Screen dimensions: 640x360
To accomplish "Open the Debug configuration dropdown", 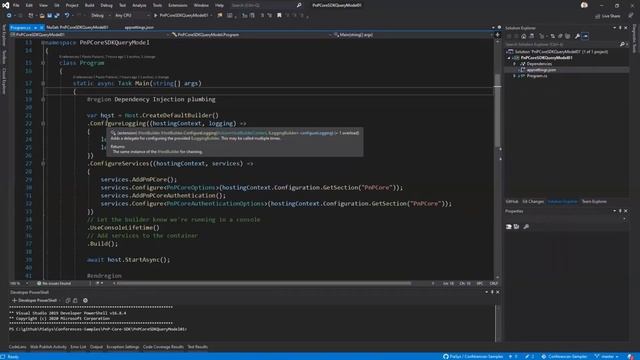I will [x=100, y=16].
